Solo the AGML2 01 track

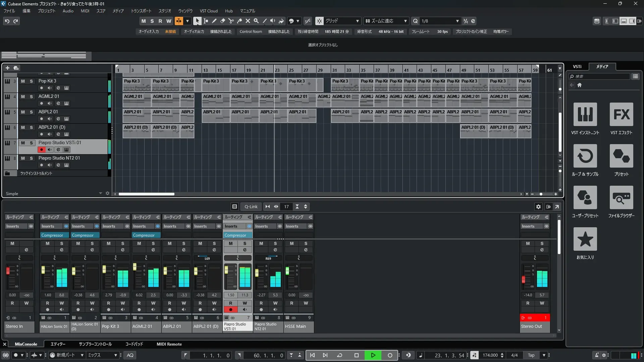[31, 97]
